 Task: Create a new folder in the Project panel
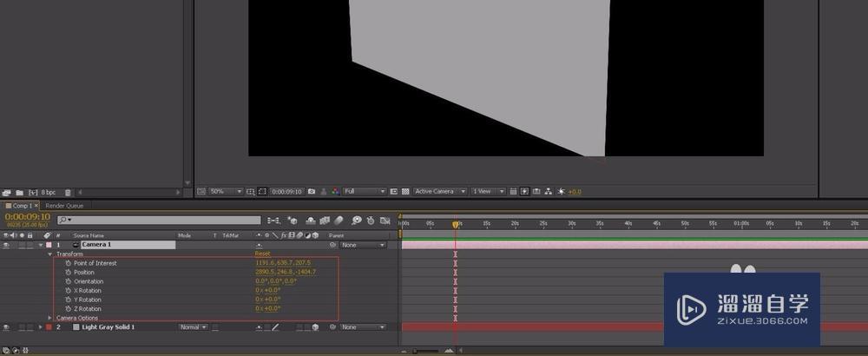[19, 193]
